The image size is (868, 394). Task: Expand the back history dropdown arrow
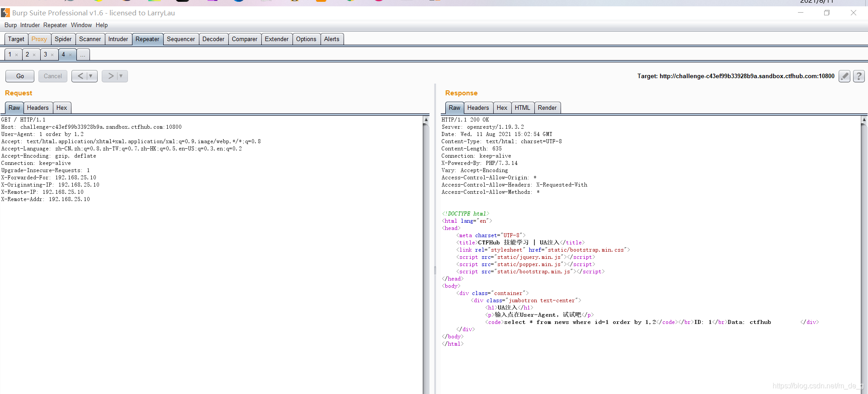(x=91, y=76)
